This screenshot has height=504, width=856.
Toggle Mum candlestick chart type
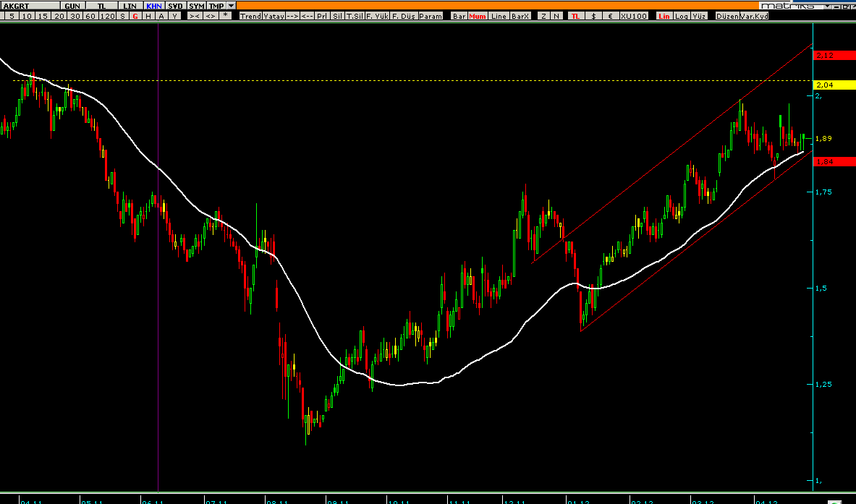[477, 16]
